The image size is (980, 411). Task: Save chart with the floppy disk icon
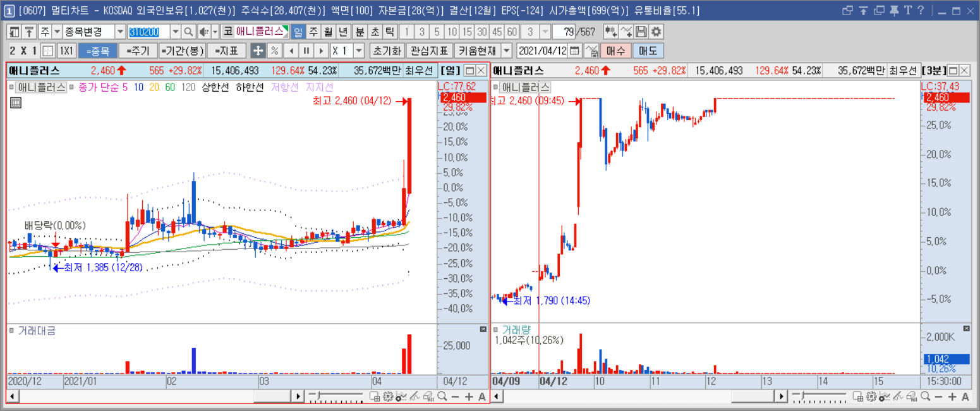pos(641,32)
